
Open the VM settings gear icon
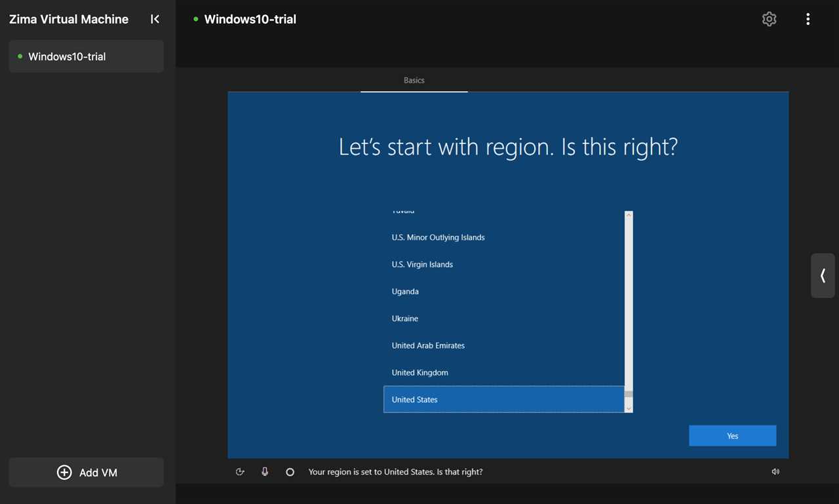(x=769, y=19)
